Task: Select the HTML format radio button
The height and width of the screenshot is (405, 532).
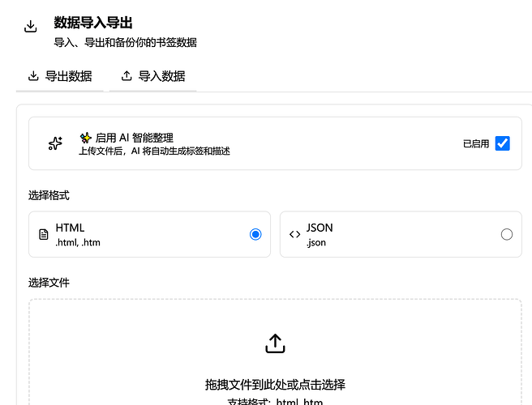Action: pyautogui.click(x=255, y=234)
